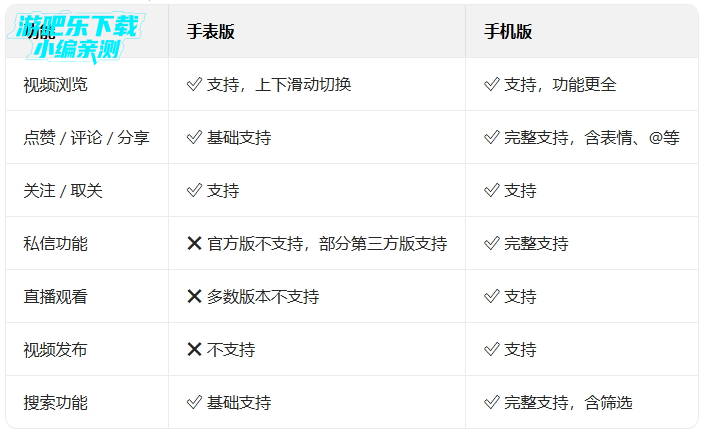This screenshot has height=436, width=704.
Task: Click the 搜索功能 row label
Action: [55, 403]
